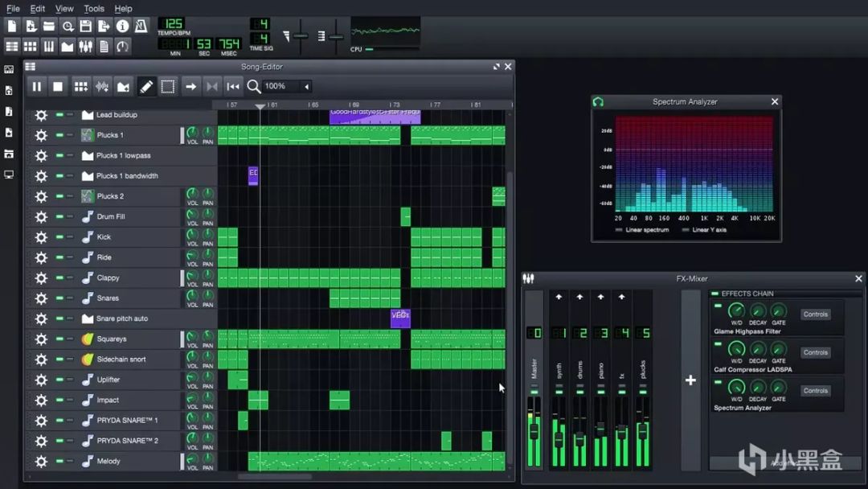Open the gear menu for the Kick track
The image size is (868, 489).
click(41, 237)
